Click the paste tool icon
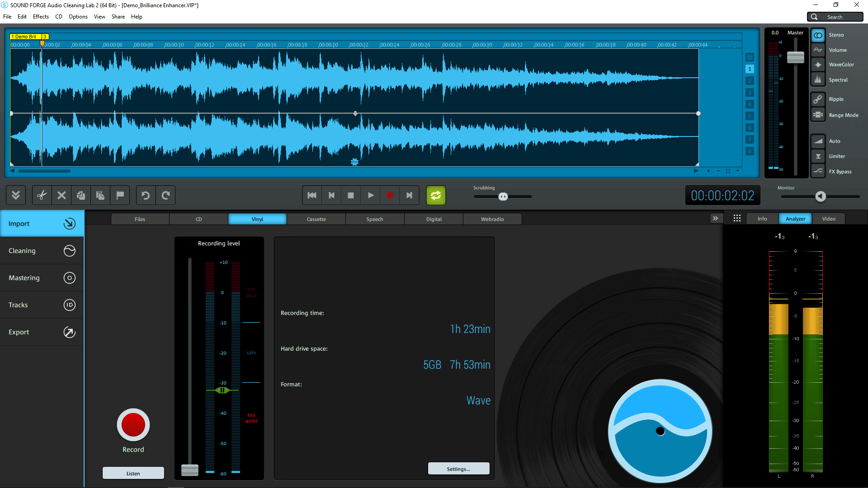 (100, 195)
